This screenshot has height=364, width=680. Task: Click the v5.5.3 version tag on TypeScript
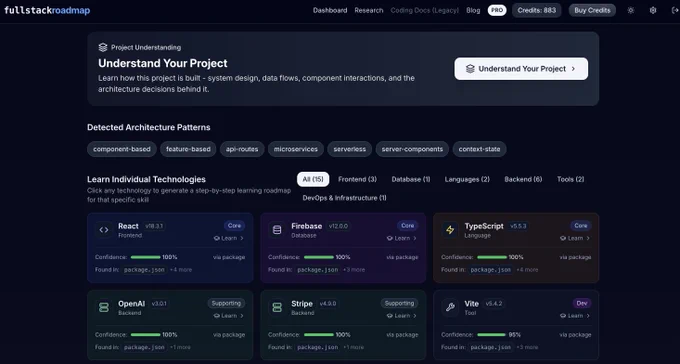coord(518,226)
